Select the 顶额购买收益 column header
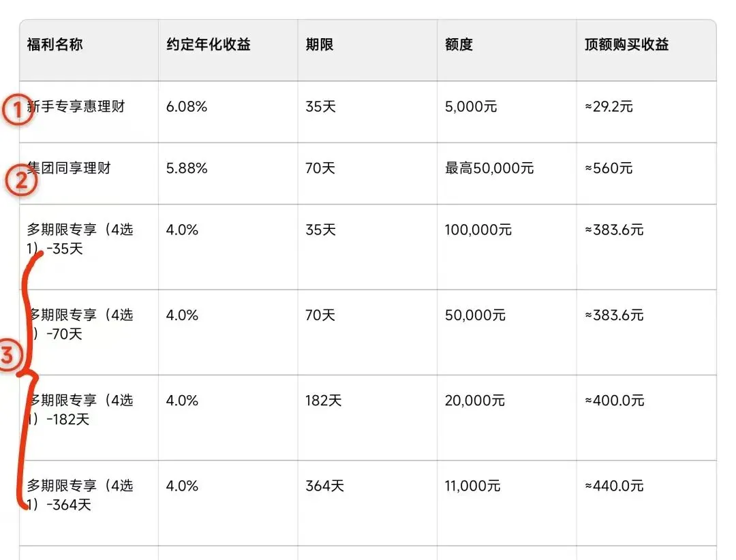The height and width of the screenshot is (560, 736). click(626, 45)
